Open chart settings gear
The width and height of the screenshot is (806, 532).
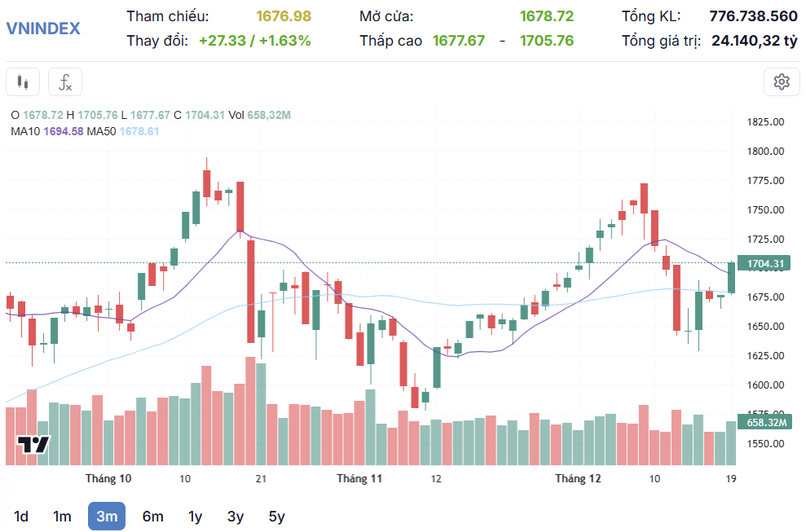pyautogui.click(x=782, y=81)
